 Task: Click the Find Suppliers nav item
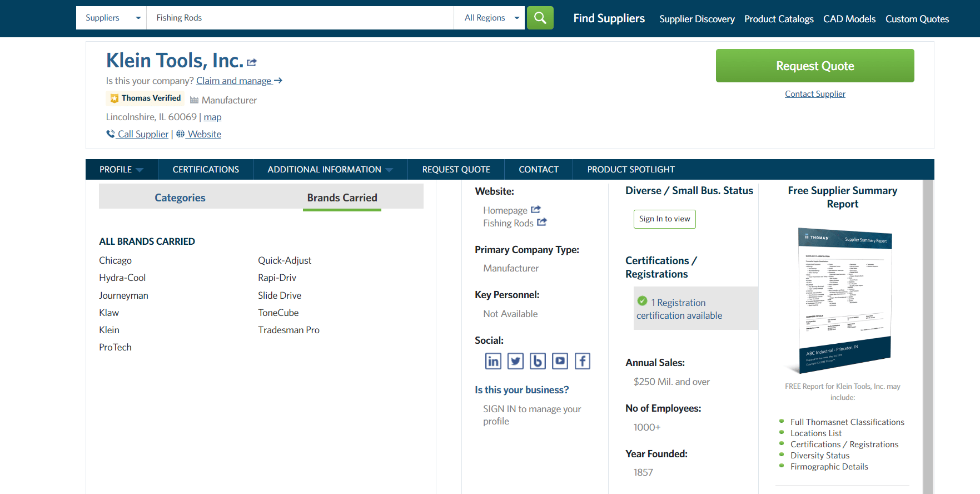pyautogui.click(x=609, y=18)
